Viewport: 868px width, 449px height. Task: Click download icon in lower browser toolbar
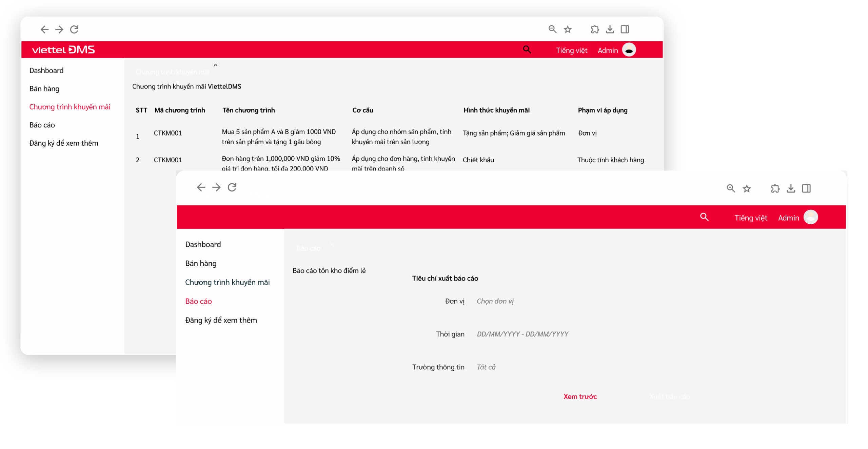pyautogui.click(x=791, y=189)
